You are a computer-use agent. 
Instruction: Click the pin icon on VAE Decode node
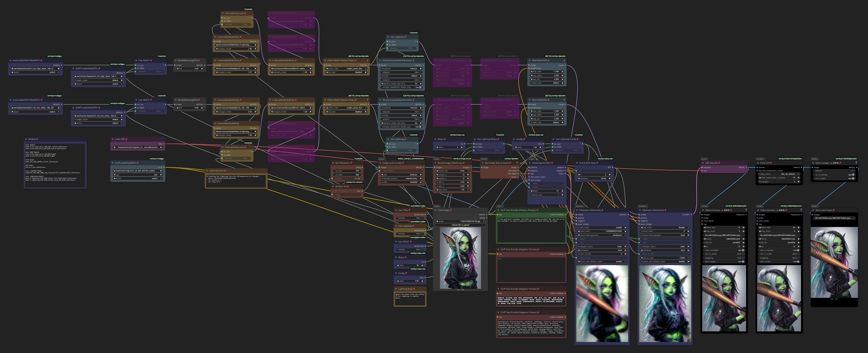coord(719,163)
